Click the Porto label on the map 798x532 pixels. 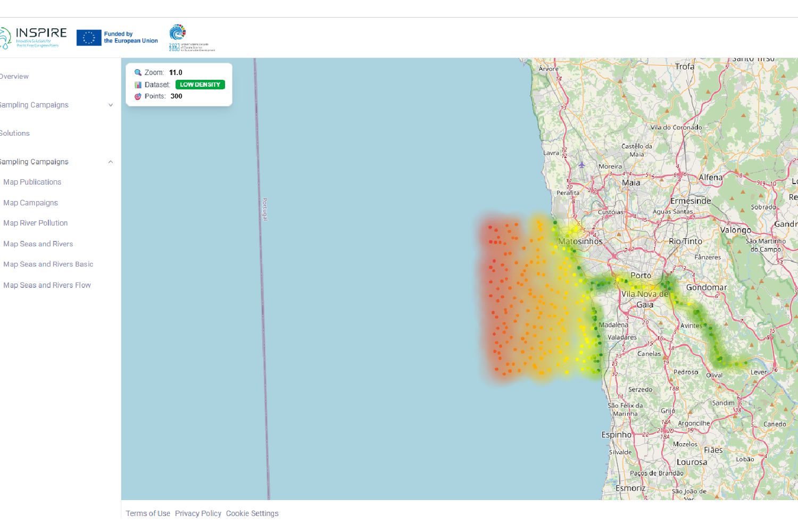pyautogui.click(x=641, y=275)
